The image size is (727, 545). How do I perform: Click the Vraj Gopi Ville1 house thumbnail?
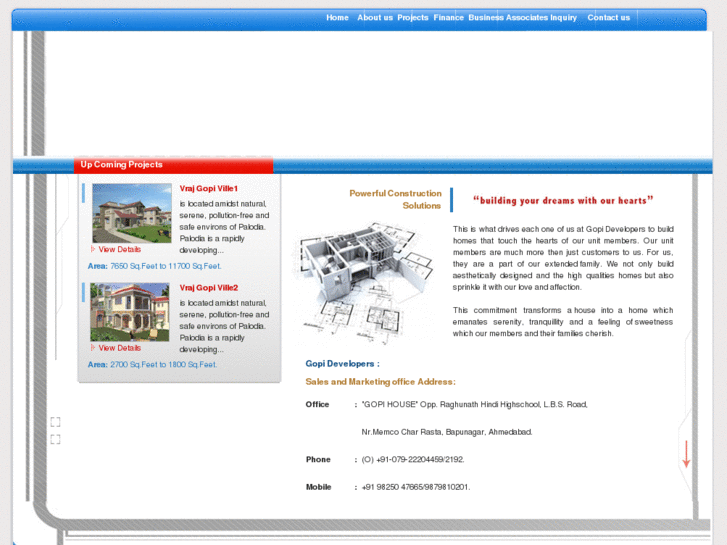(x=132, y=213)
